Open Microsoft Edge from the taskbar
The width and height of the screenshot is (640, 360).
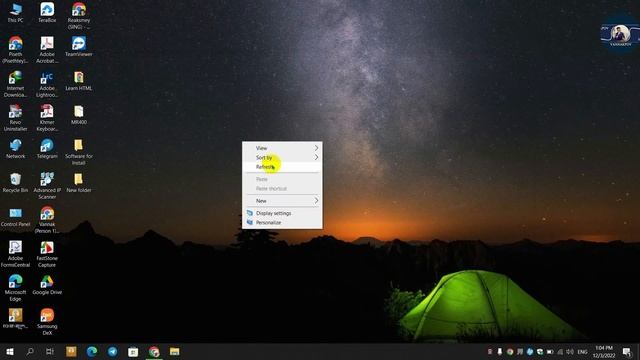click(x=92, y=351)
